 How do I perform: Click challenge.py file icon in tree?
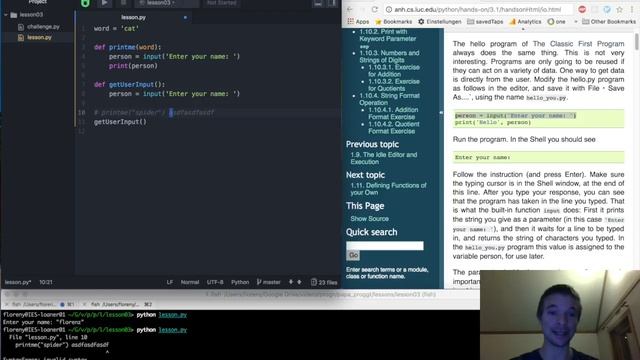point(21,27)
